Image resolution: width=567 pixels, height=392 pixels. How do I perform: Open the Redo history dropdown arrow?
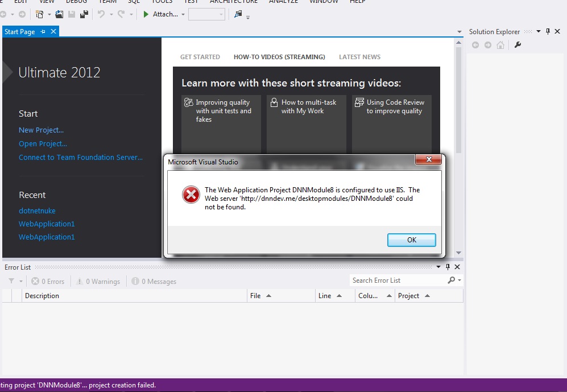131,14
